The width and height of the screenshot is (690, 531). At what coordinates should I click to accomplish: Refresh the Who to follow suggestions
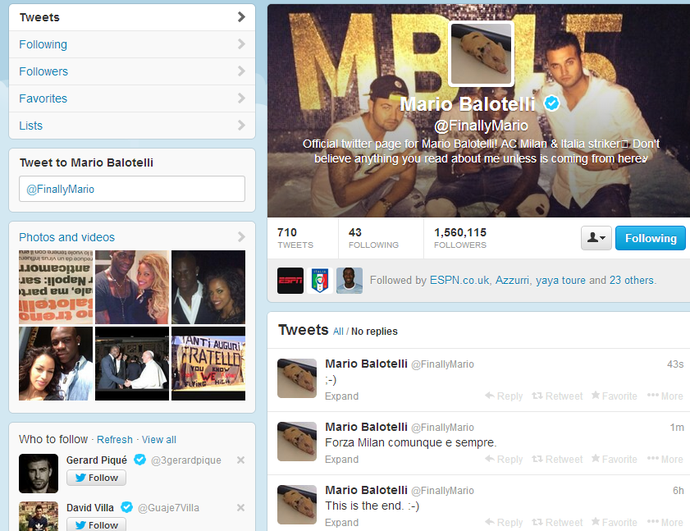tap(114, 439)
